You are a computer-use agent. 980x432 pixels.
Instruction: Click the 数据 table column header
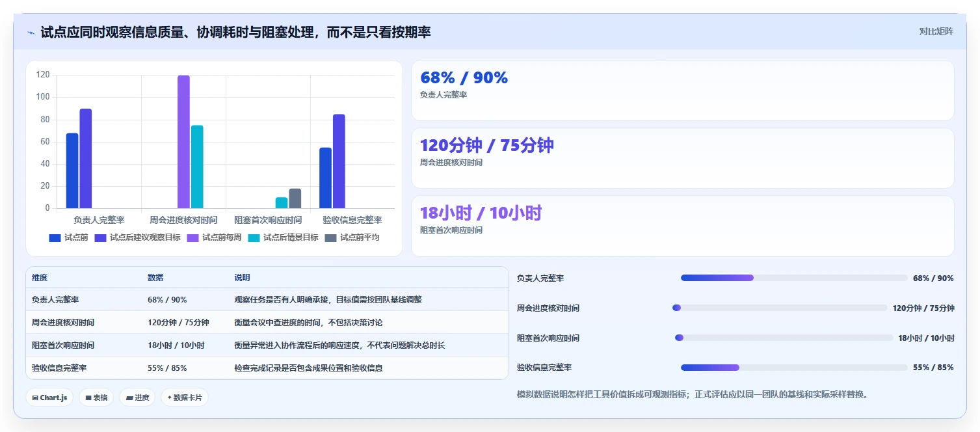tap(155, 278)
